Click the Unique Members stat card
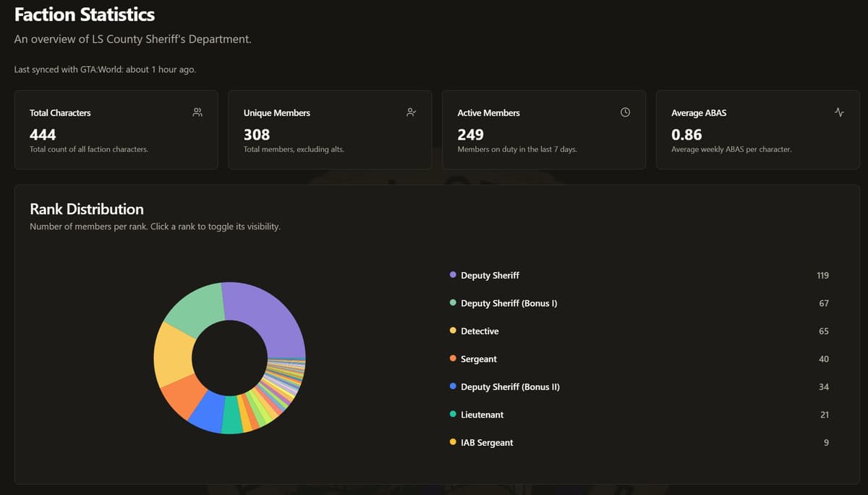The image size is (868, 495). coord(330,130)
